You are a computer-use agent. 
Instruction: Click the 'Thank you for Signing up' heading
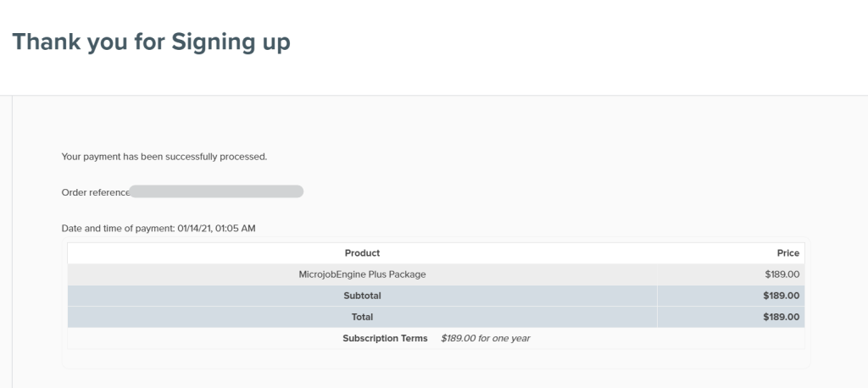coord(151,42)
